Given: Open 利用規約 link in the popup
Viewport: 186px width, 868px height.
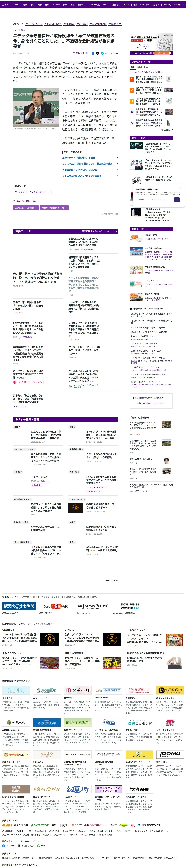Looking at the screenshot, I should pos(141,199).
